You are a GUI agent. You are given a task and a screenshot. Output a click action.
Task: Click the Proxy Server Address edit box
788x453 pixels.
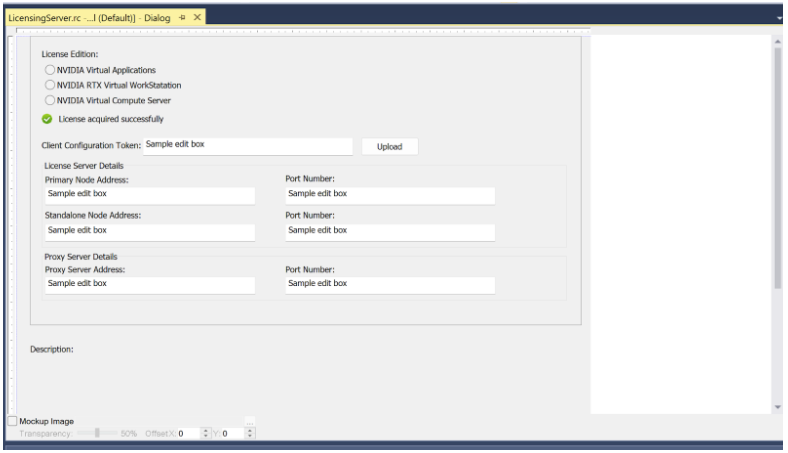(x=149, y=285)
